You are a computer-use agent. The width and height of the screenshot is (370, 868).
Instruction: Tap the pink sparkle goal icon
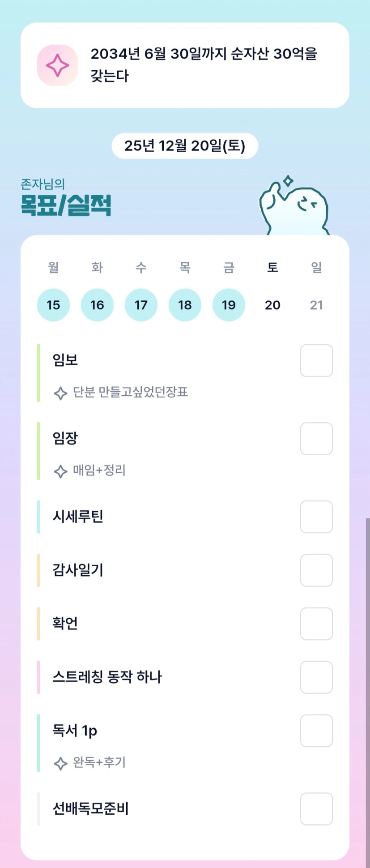click(x=57, y=65)
